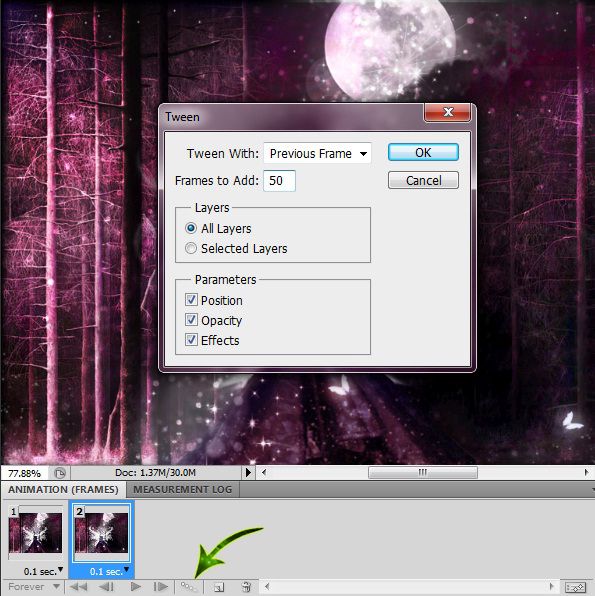Open the Forever looping options dropdown
Screen dimensions: 595x596
[x=33, y=587]
